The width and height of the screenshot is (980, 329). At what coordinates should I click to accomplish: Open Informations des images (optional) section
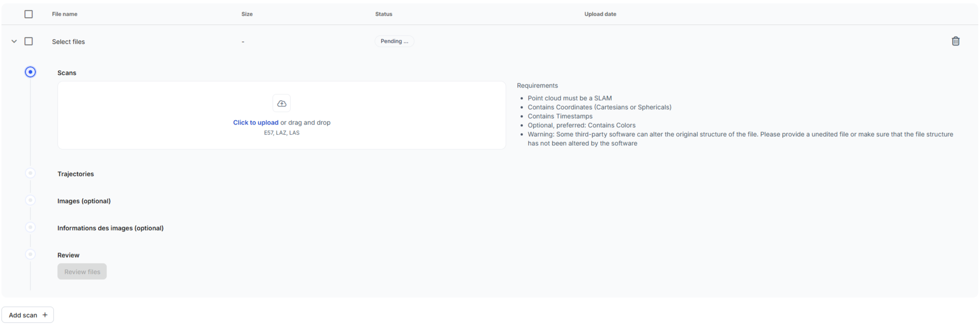click(x=110, y=228)
